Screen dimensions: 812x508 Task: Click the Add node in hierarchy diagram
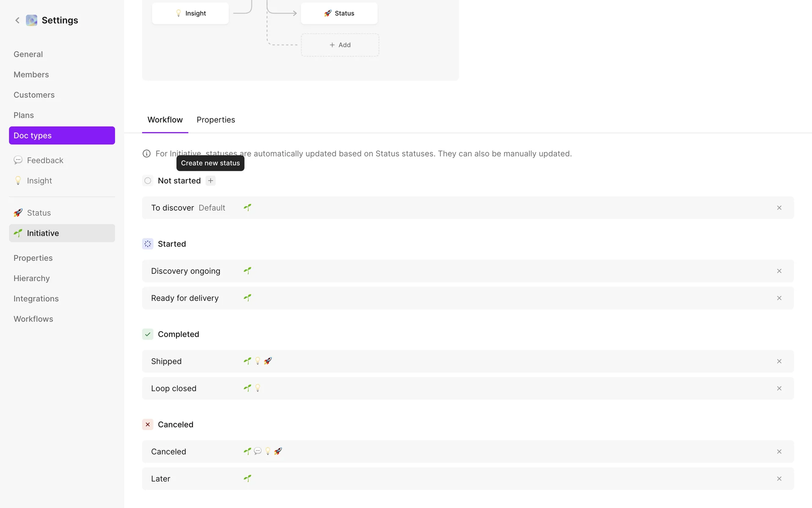pos(340,45)
